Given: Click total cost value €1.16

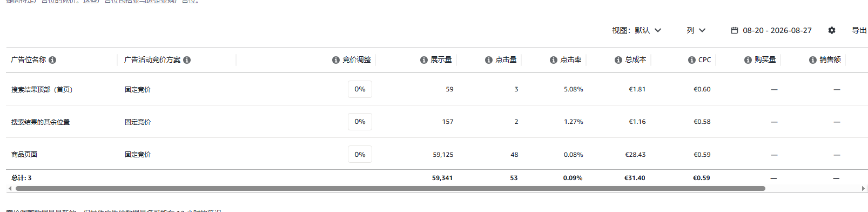Looking at the screenshot, I should tap(637, 122).
